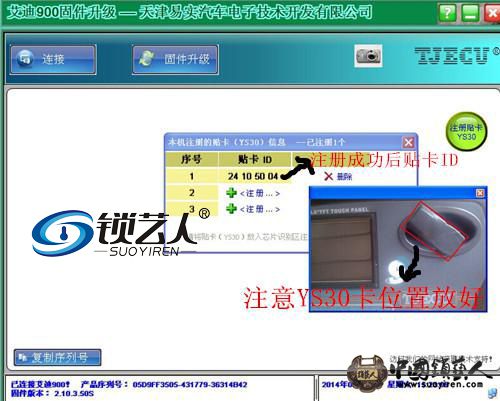Click the green plus icon in row 2
The width and height of the screenshot is (500, 401).
pos(231,193)
